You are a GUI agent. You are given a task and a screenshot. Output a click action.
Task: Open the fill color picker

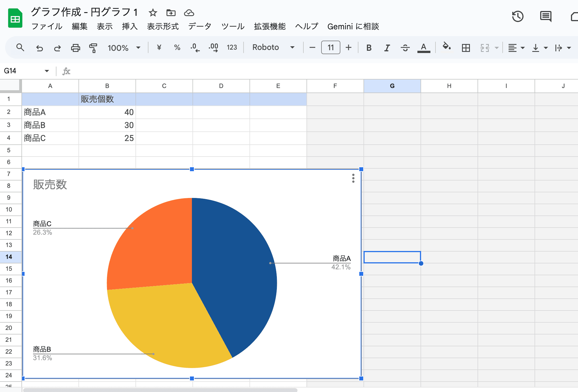tap(446, 48)
